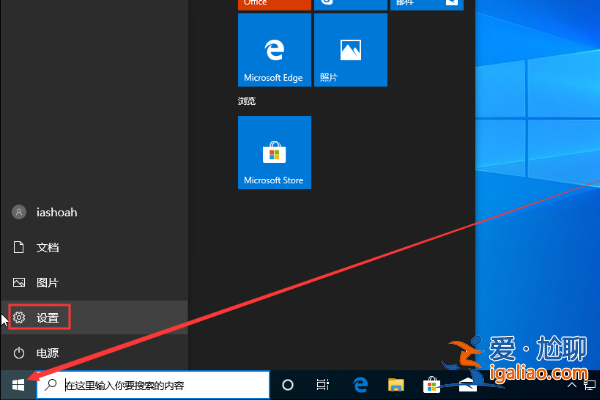The width and height of the screenshot is (600, 400).
Task: Open 图片 Pictures from Start menu
Action: click(94, 282)
